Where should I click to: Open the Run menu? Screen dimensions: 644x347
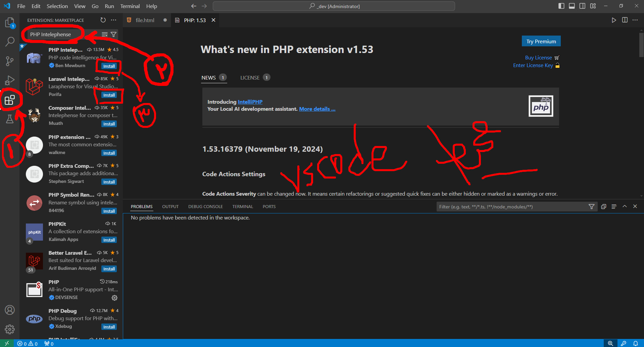[x=109, y=6]
